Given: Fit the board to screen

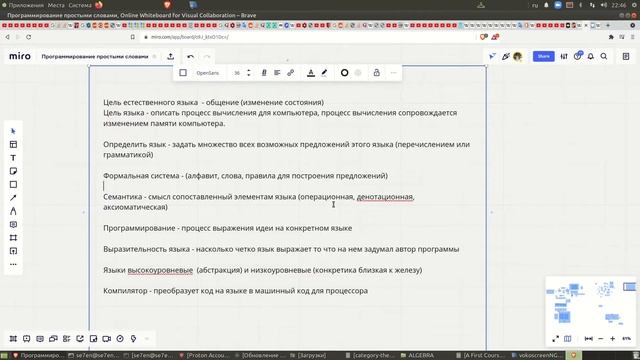Looking at the screenshot, I should point(589,339).
